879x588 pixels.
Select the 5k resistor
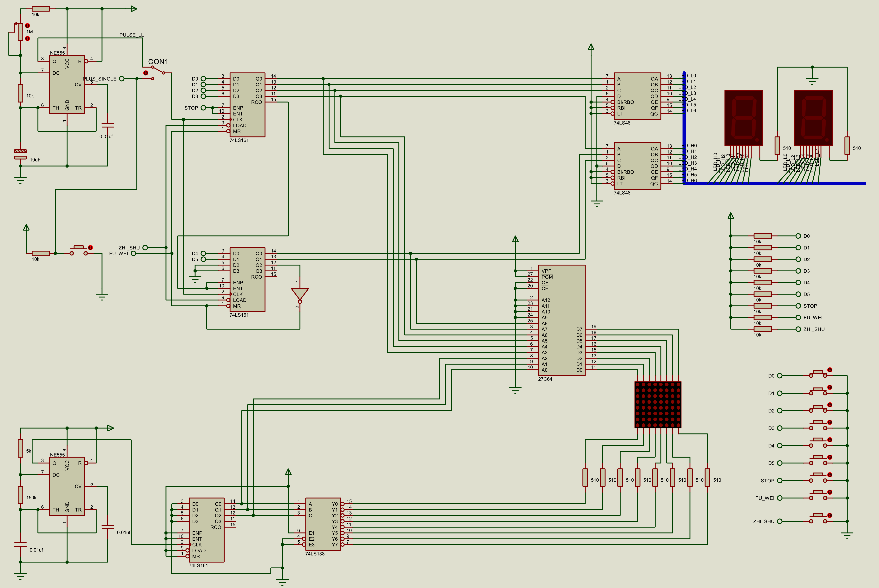click(20, 448)
